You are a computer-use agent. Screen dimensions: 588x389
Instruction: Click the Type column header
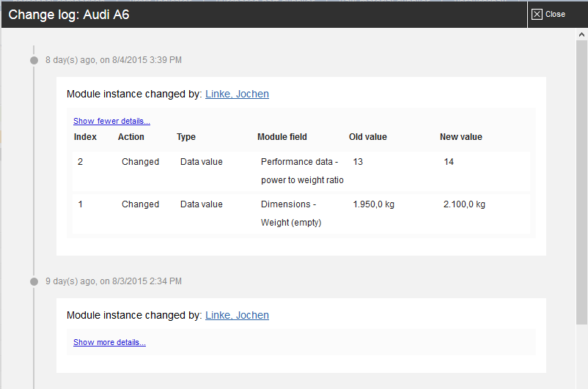coord(186,137)
